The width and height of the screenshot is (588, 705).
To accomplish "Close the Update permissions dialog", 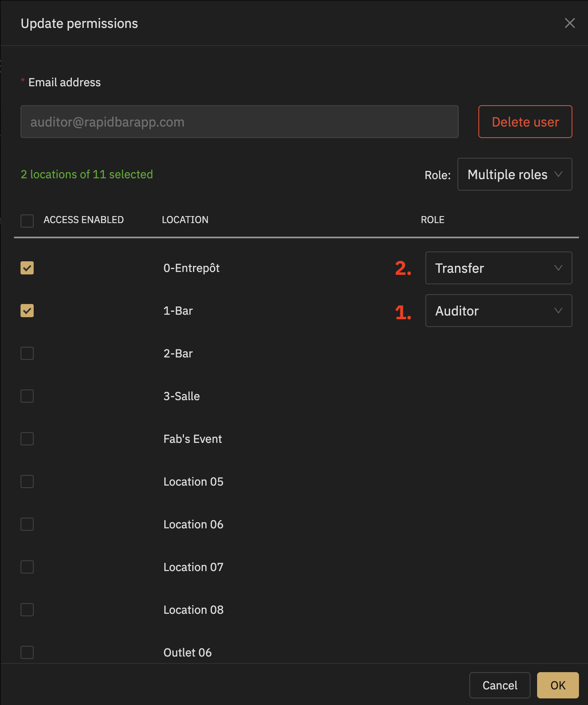I will tap(570, 23).
